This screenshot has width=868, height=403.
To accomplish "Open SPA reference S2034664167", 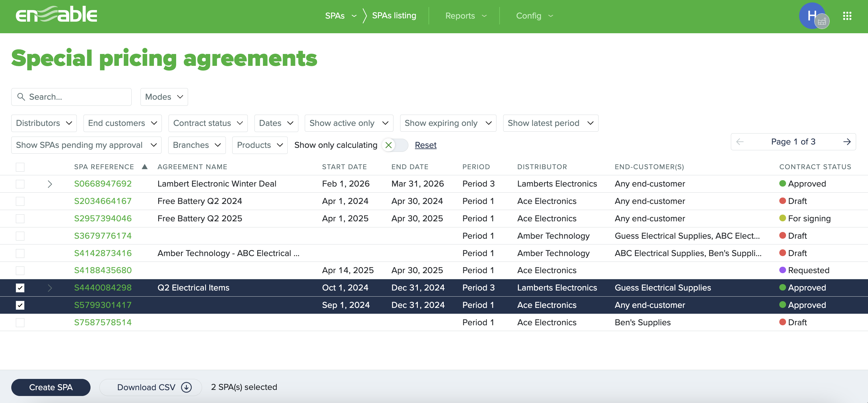I will 103,201.
